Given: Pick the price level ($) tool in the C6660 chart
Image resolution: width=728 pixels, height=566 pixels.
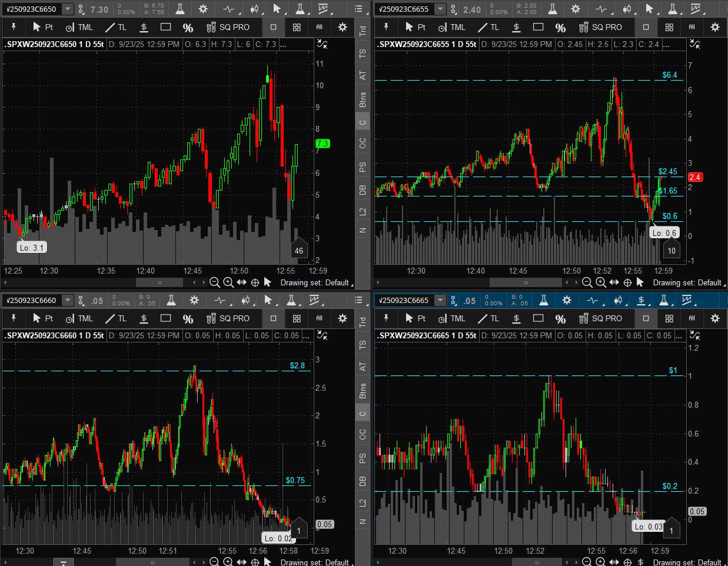Looking at the screenshot, I should [144, 318].
